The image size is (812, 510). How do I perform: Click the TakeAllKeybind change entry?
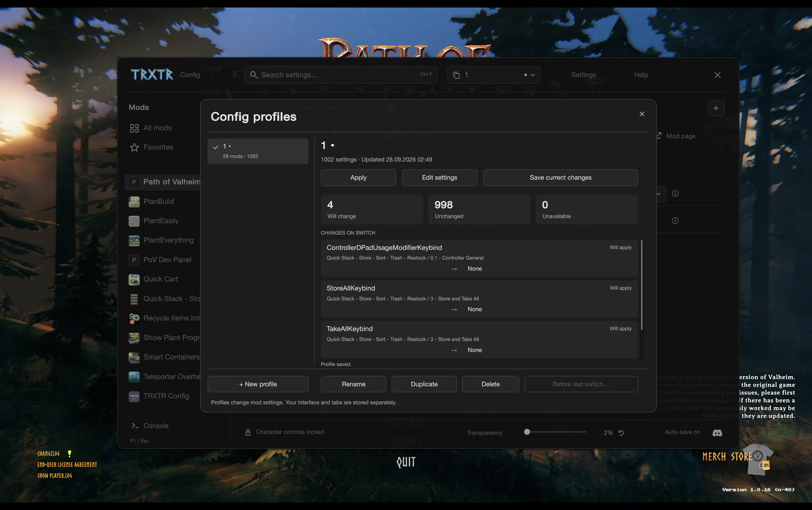click(479, 339)
